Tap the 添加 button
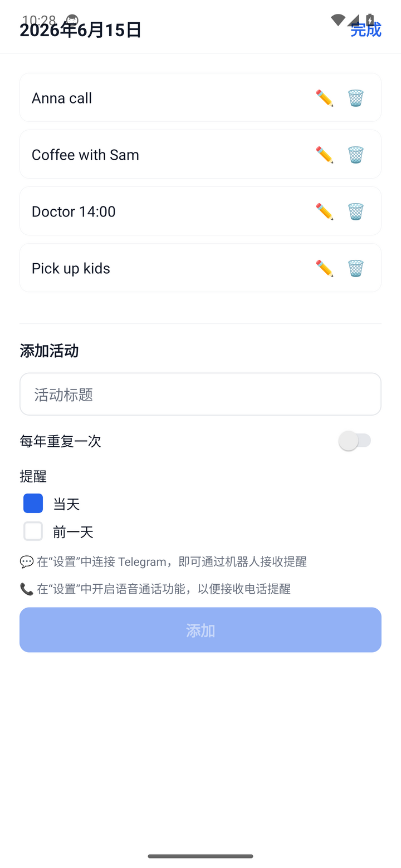 point(200,630)
